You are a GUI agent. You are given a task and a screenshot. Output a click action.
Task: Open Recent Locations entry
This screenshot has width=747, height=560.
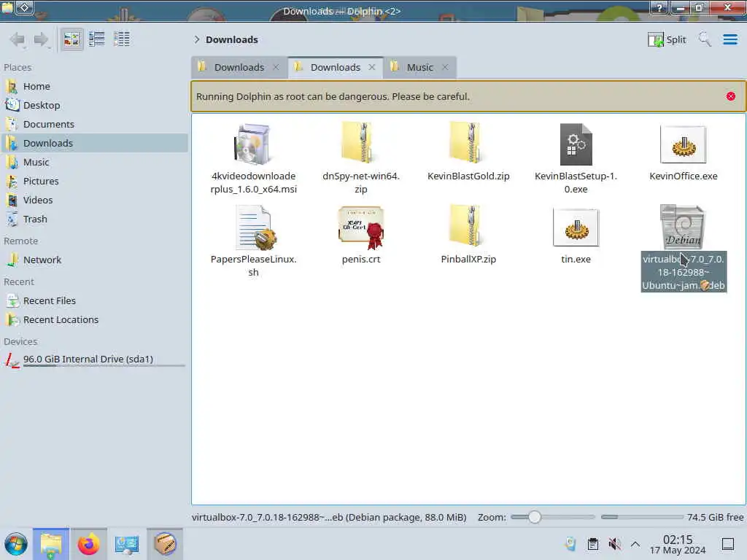coord(94,319)
